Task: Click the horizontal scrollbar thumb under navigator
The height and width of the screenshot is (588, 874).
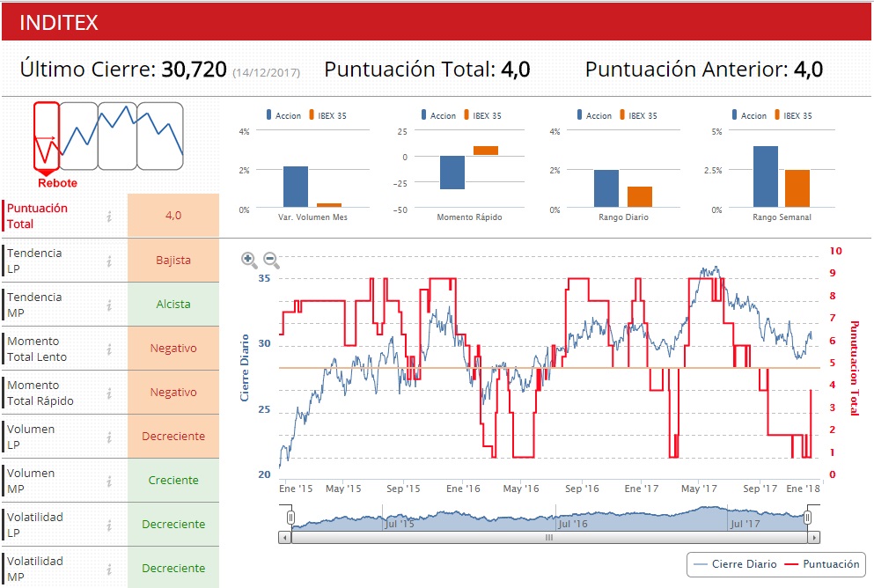Action: [x=549, y=538]
